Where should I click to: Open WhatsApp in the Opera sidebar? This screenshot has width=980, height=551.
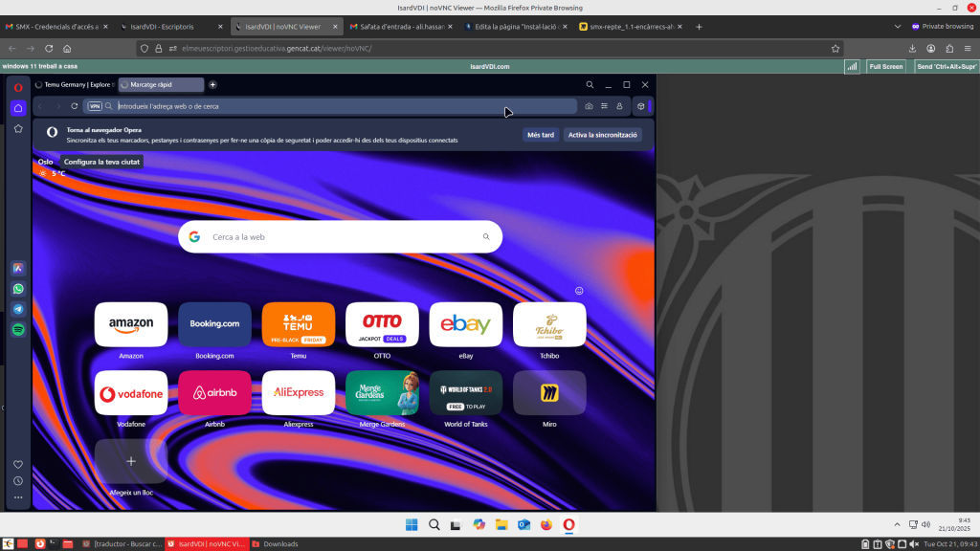click(x=18, y=289)
